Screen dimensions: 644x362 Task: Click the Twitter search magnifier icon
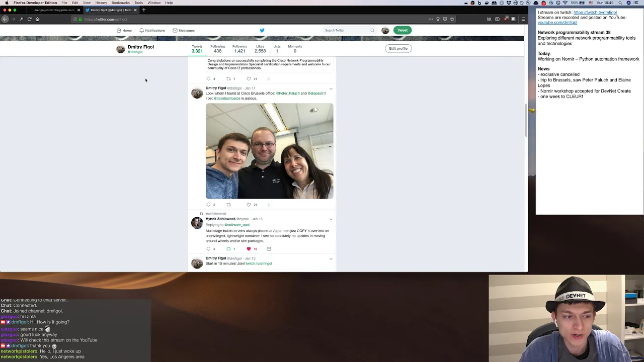coord(372,30)
